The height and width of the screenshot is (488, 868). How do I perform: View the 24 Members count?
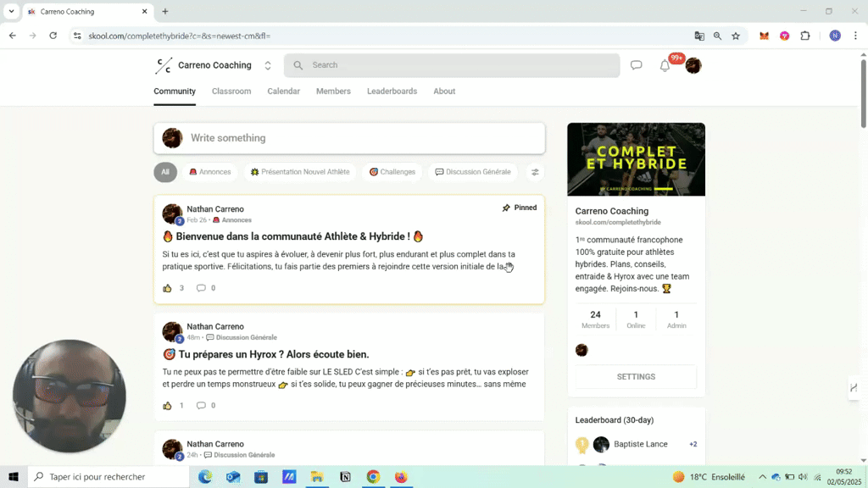pyautogui.click(x=595, y=319)
